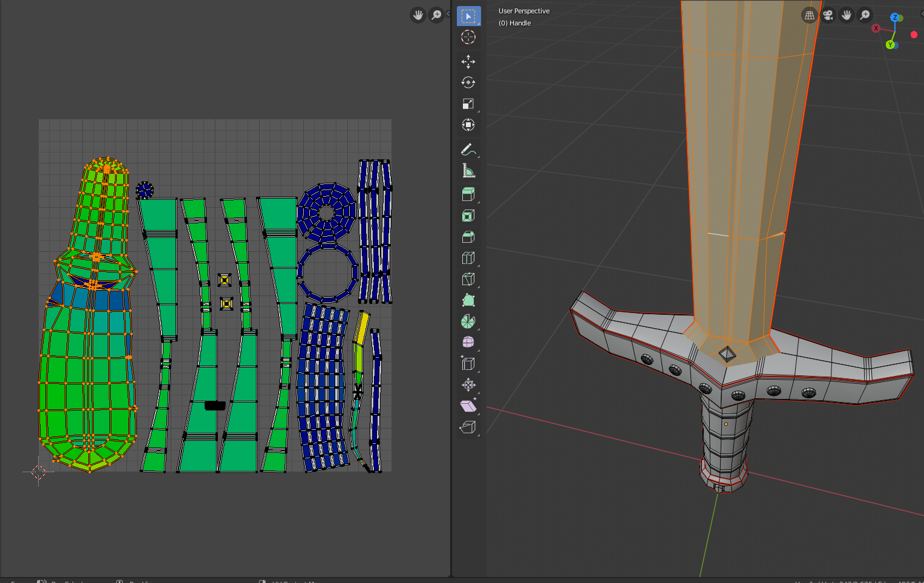Choose the Move tool
Screen dimensions: 924x583
coord(468,62)
